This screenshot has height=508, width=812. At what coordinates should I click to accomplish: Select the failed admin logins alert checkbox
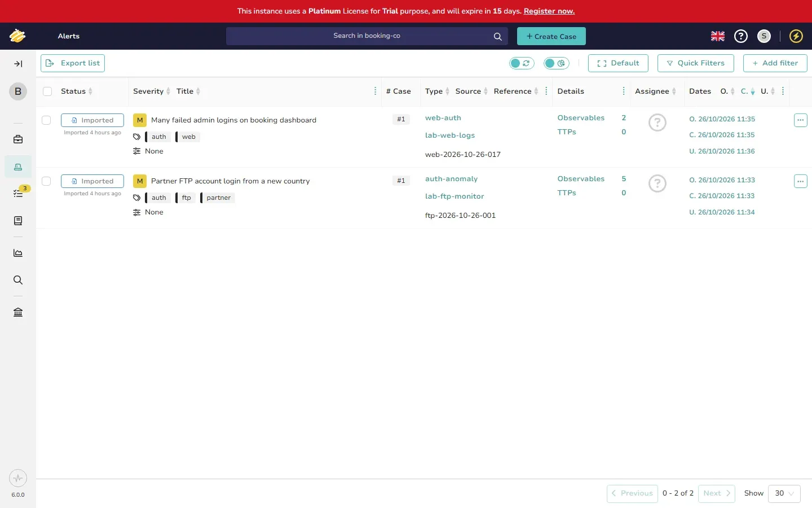click(46, 120)
